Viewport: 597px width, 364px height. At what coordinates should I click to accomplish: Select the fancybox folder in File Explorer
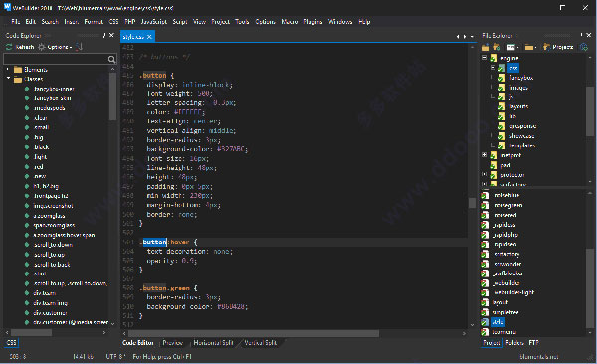[x=521, y=78]
